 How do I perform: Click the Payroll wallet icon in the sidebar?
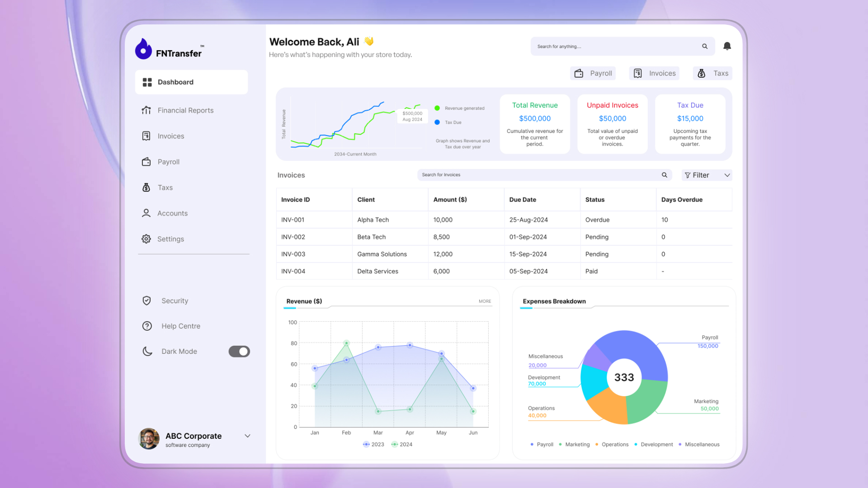point(146,162)
